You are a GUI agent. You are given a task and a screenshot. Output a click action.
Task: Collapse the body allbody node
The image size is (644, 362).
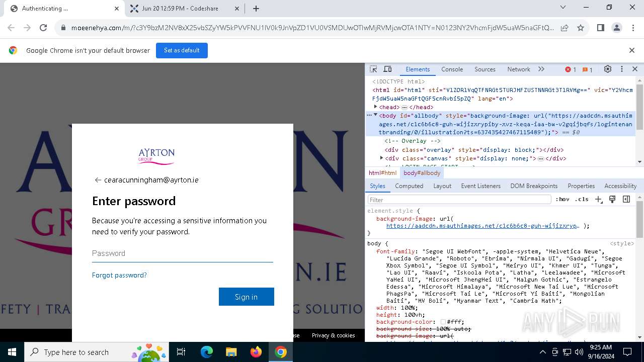pos(375,116)
